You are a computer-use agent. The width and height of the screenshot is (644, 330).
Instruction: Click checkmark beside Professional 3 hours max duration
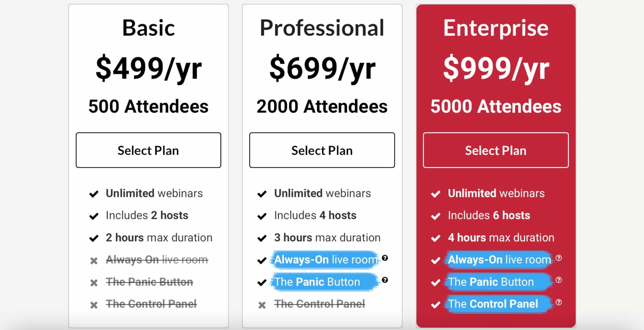coord(262,238)
